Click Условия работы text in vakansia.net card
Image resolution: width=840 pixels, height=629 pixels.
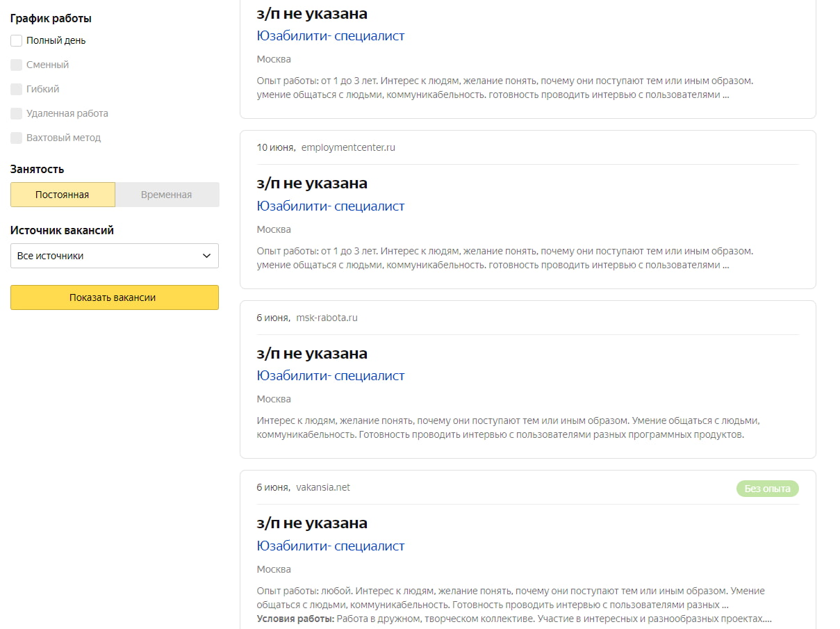coord(295,619)
